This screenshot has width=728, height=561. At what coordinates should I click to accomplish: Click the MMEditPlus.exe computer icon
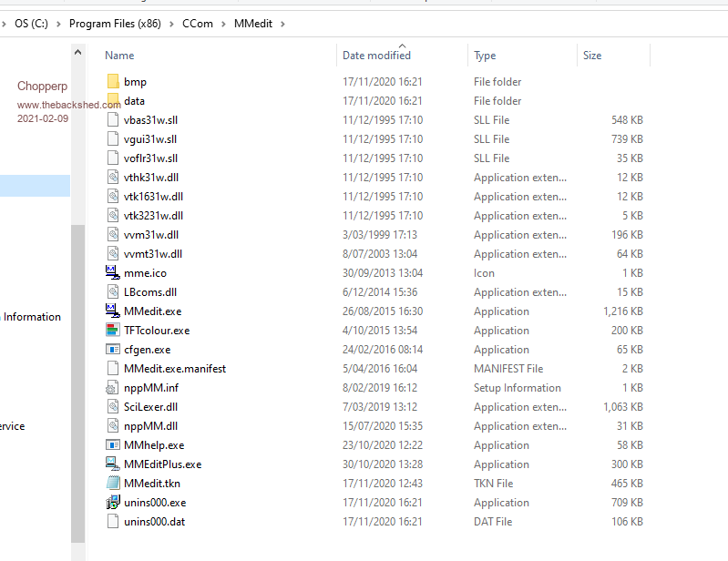point(113,464)
